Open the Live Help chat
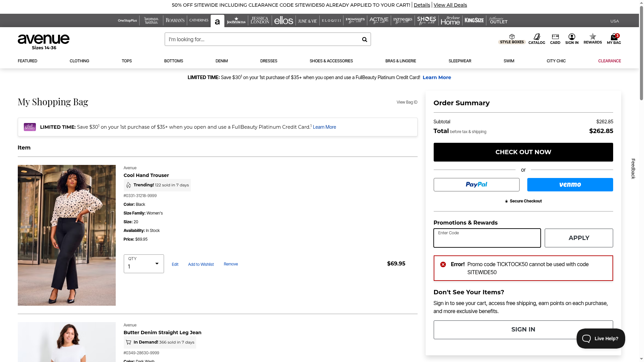The width and height of the screenshot is (644, 362). click(600, 339)
